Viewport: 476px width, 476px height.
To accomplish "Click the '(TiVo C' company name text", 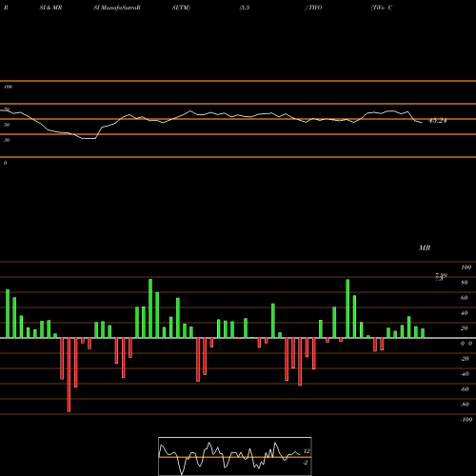I will click(x=382, y=8).
